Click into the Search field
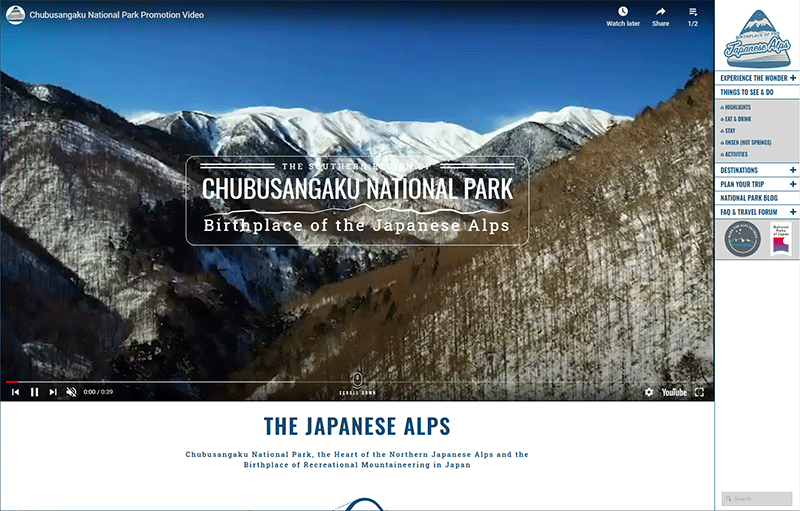 click(x=757, y=498)
